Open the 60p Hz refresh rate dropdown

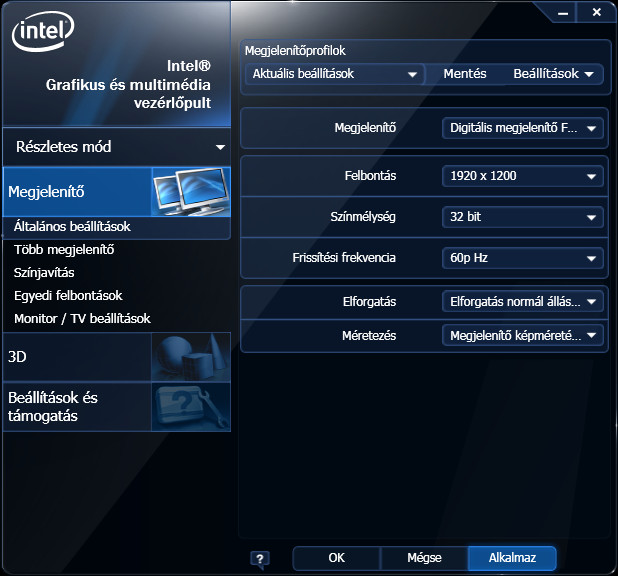(x=523, y=258)
